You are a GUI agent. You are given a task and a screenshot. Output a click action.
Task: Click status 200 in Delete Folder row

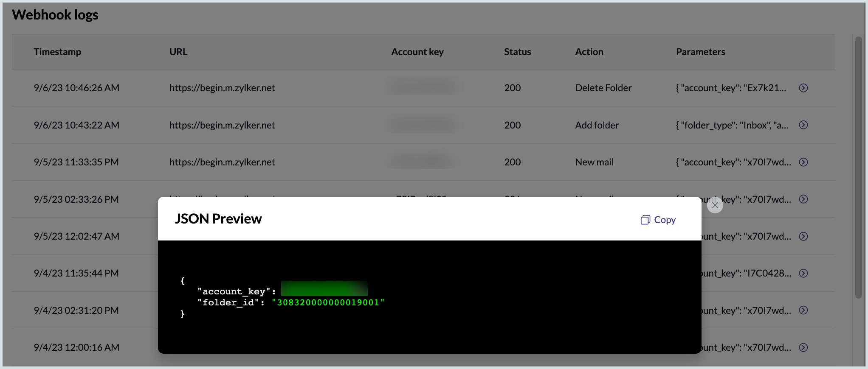[513, 88]
